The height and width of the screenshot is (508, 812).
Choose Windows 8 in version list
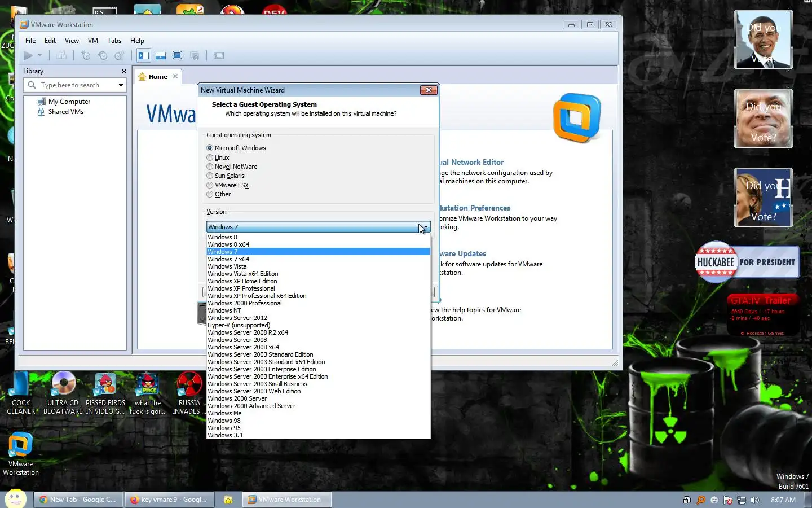[319, 237]
